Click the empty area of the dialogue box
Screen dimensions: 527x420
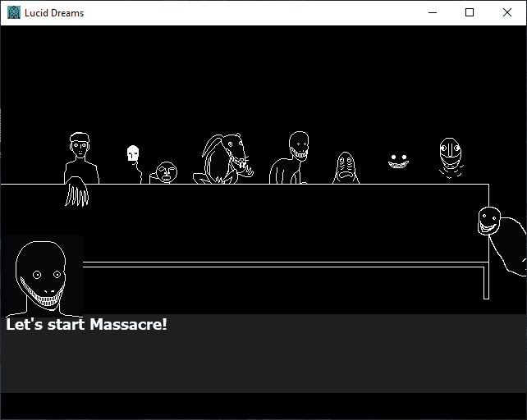(263, 365)
